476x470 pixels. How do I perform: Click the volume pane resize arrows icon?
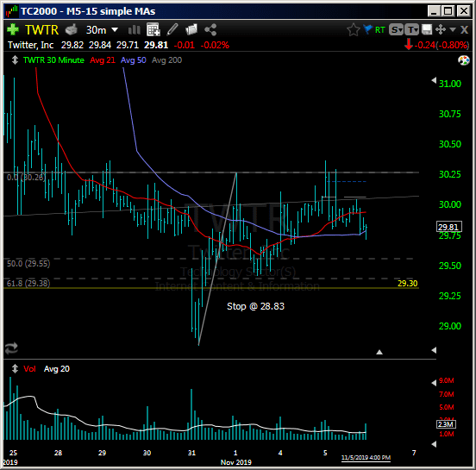coord(15,369)
